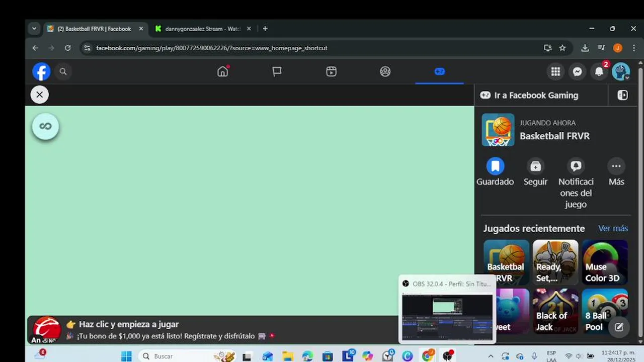
Task: Open Chrome media control icon
Action: click(601, 48)
